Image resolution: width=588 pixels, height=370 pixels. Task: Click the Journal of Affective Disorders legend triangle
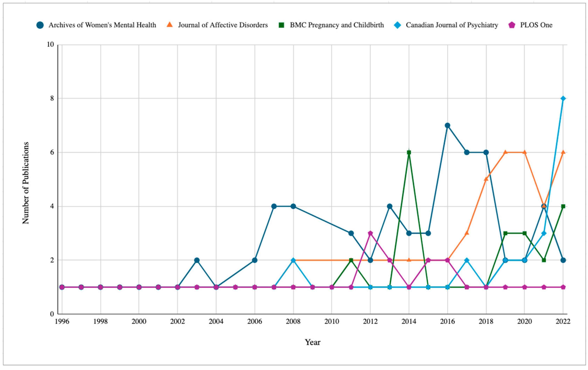coord(170,25)
